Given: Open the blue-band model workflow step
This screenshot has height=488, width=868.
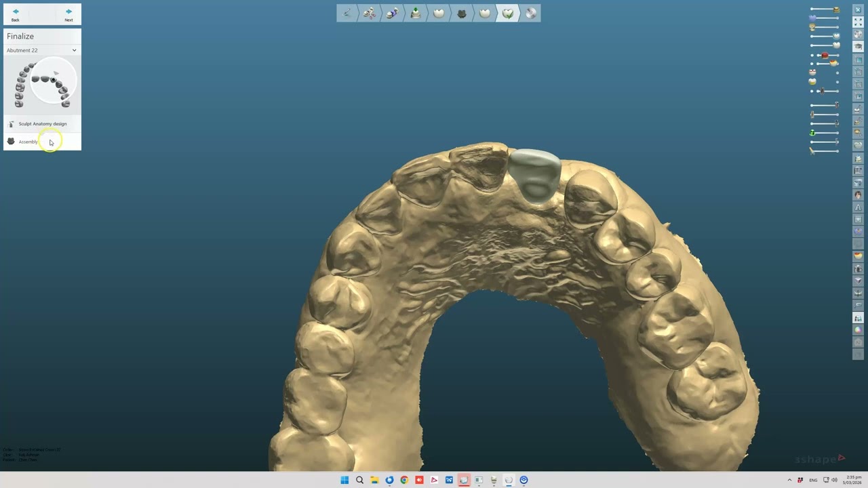Looking at the screenshot, I should [x=393, y=13].
